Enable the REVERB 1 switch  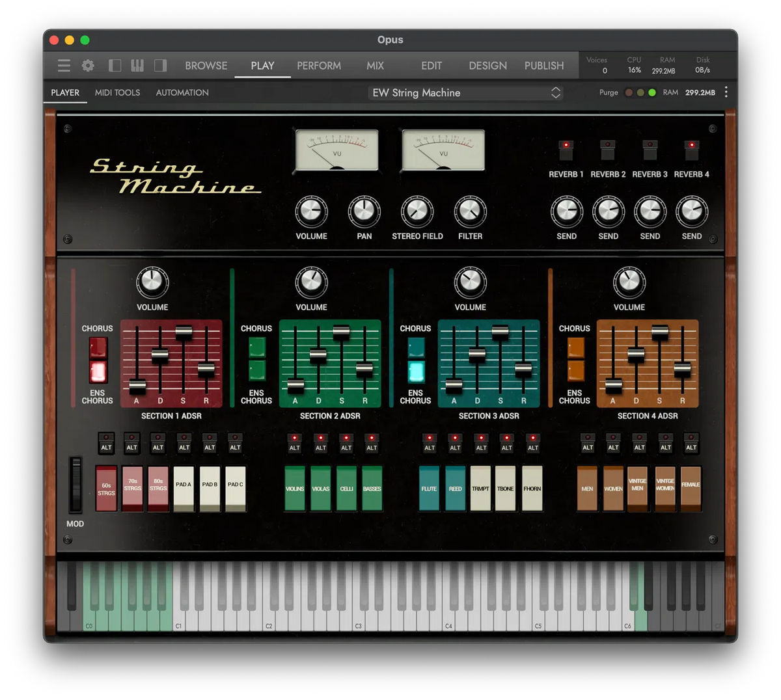[566, 150]
